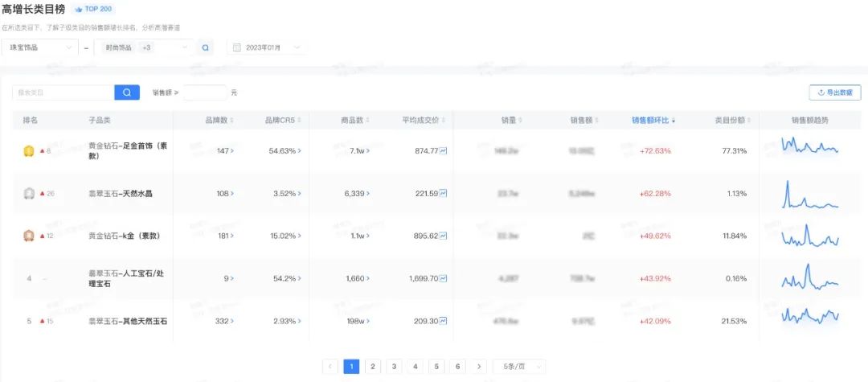Expand product count 198w details
Image resolution: width=868 pixels, height=382 pixels.
(x=359, y=321)
